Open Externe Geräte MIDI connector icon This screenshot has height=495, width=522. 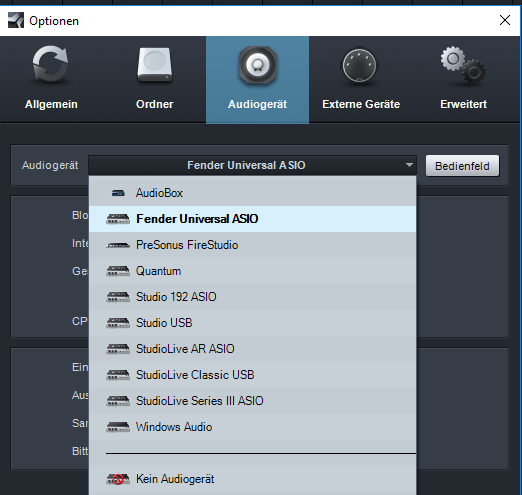(359, 65)
